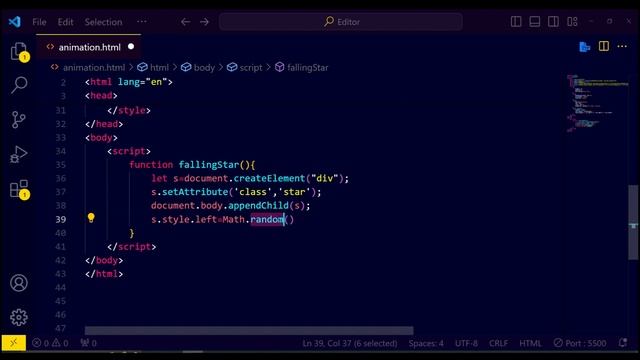Click appendChild on line 38
Image resolution: width=640 pixels, height=360 pixels.
coord(258,205)
